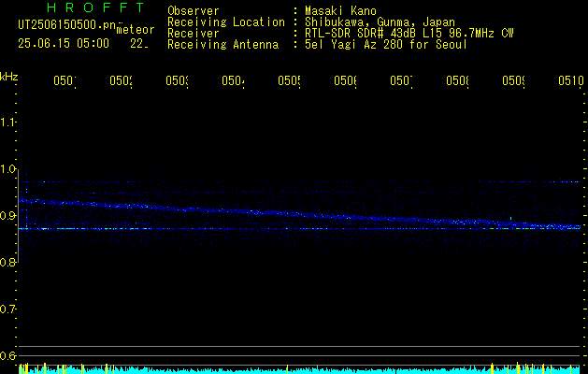Click the number 22 beside the date stamp

coord(139,44)
